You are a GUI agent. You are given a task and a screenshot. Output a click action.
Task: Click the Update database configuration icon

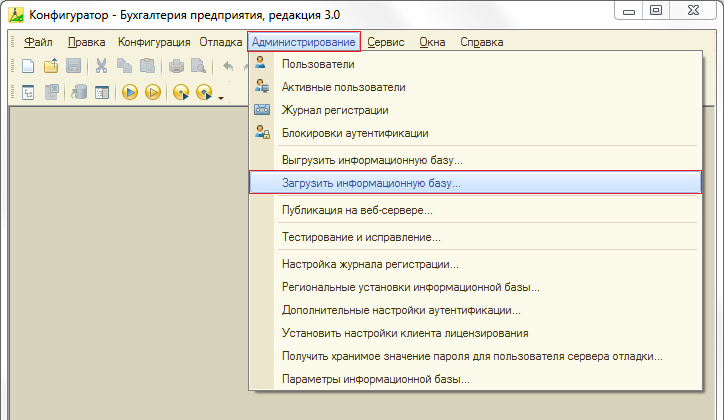[79, 92]
